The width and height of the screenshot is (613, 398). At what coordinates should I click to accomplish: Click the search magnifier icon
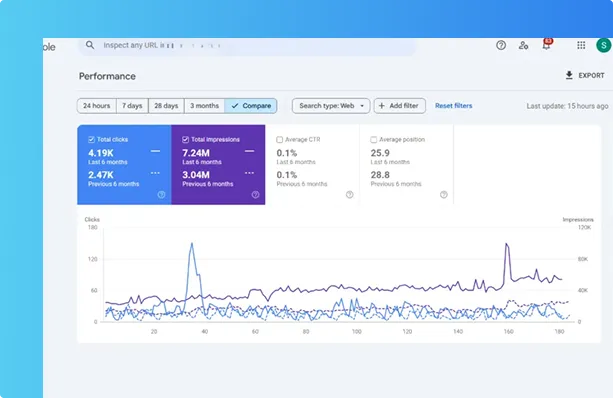(90, 45)
